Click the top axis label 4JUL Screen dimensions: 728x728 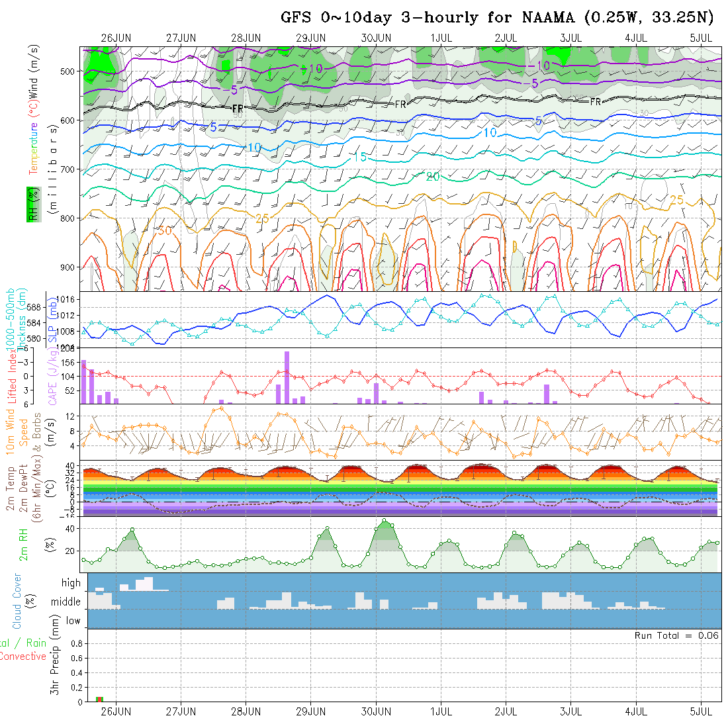[635, 38]
